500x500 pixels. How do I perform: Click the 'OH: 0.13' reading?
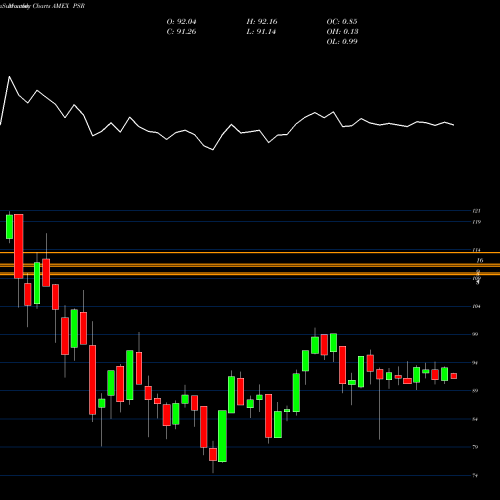[342, 32]
